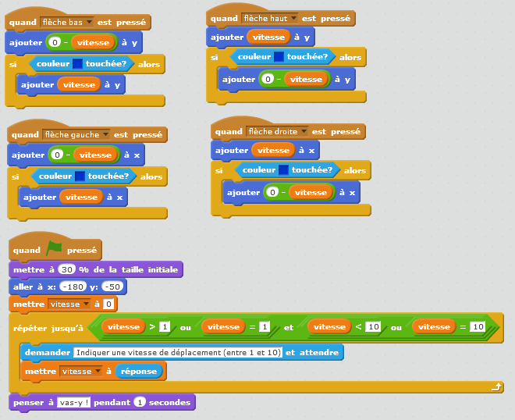Select the 'quand flèche bas est pressé' hat block
Screen dimensions: 515x420
(x=78, y=20)
